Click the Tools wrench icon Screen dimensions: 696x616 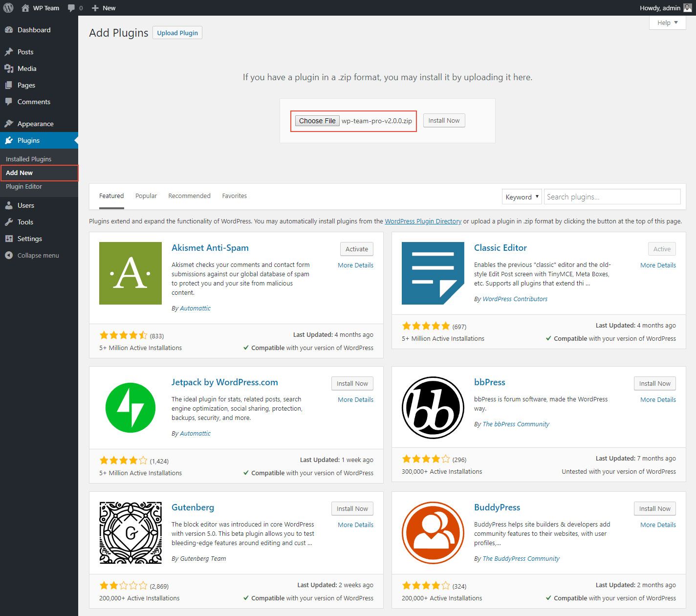(x=9, y=222)
